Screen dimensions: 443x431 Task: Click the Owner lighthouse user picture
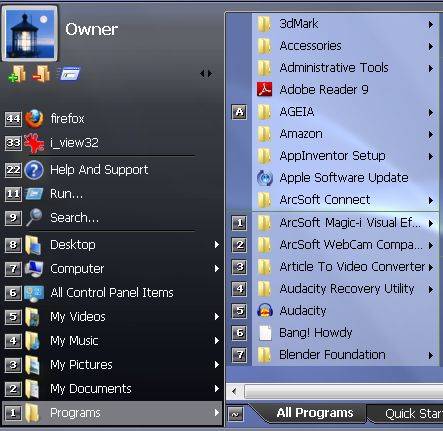click(30, 34)
